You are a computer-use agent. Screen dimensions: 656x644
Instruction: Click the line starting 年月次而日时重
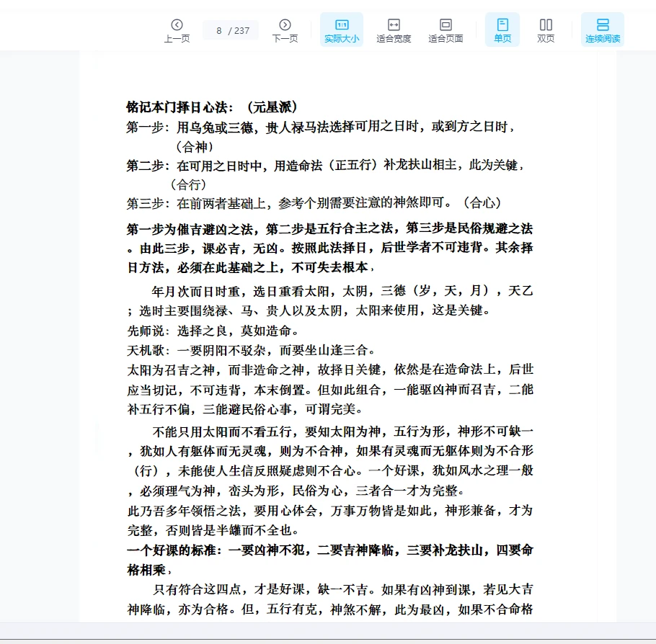pos(342,291)
